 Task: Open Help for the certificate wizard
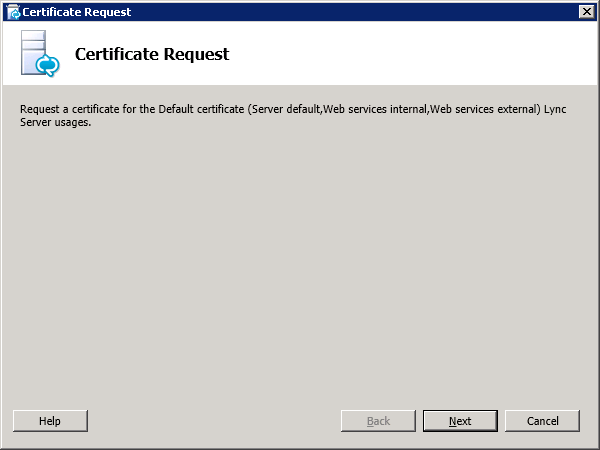click(x=50, y=421)
